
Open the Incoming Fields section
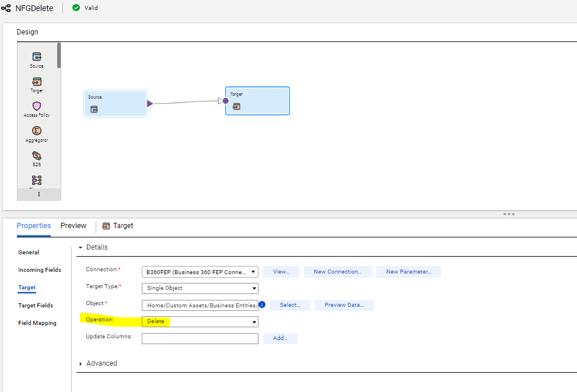pyautogui.click(x=40, y=270)
